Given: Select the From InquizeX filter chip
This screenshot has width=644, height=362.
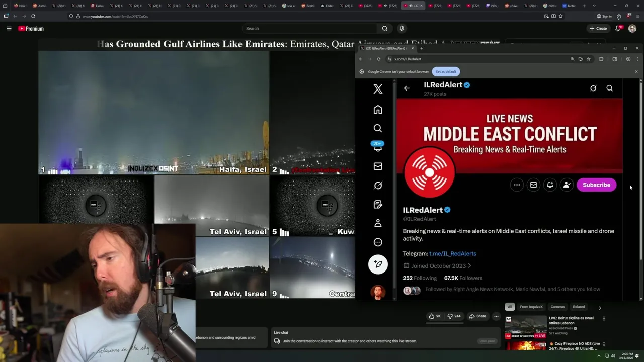Looking at the screenshot, I should (x=531, y=307).
